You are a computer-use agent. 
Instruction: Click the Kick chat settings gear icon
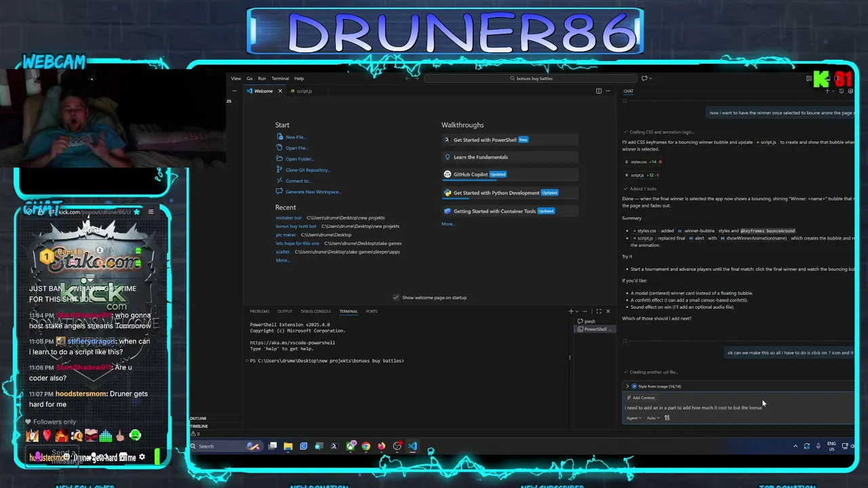[x=142, y=457]
